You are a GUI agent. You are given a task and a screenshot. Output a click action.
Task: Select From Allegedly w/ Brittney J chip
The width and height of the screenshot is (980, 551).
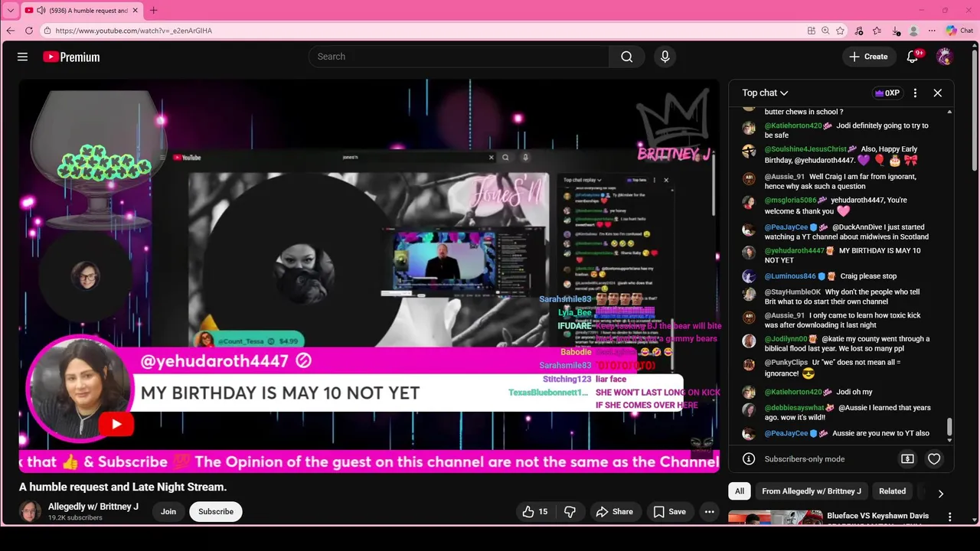(x=812, y=491)
